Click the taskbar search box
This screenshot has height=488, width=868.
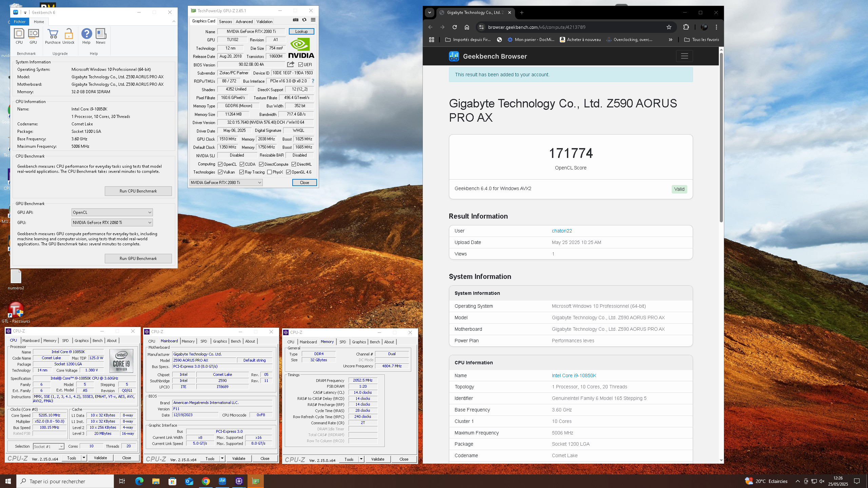tap(65, 481)
